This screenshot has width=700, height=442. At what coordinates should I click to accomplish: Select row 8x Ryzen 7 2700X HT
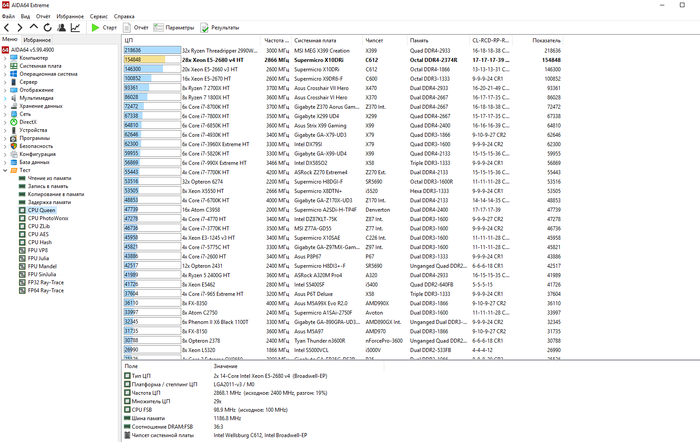pos(342,88)
